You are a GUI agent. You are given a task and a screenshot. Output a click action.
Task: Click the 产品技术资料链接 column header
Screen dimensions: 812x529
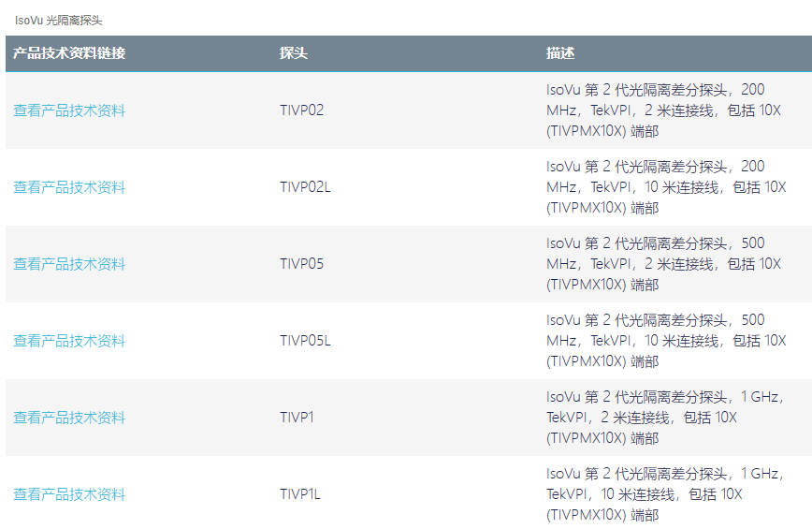click(69, 52)
